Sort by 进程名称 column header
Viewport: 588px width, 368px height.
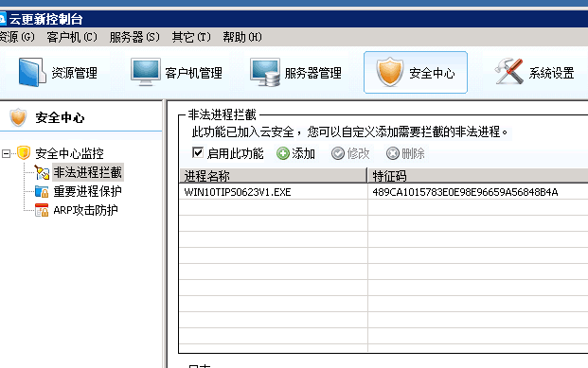coord(273,175)
